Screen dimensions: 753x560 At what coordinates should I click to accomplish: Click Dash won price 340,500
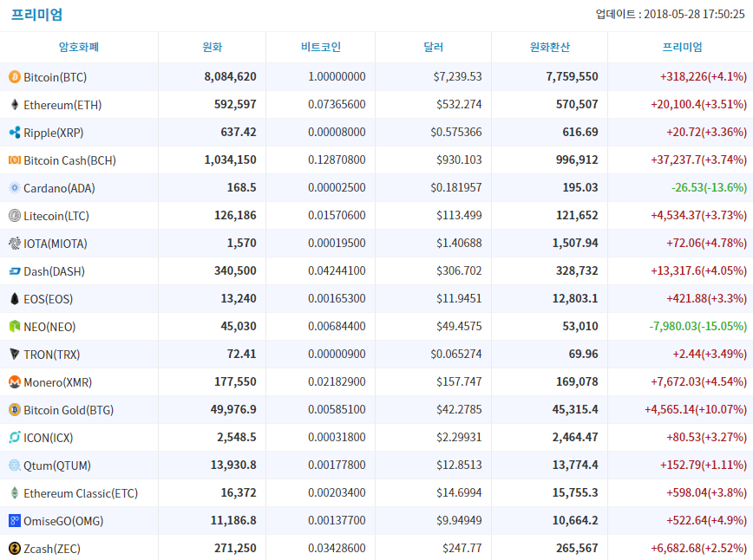(x=235, y=271)
